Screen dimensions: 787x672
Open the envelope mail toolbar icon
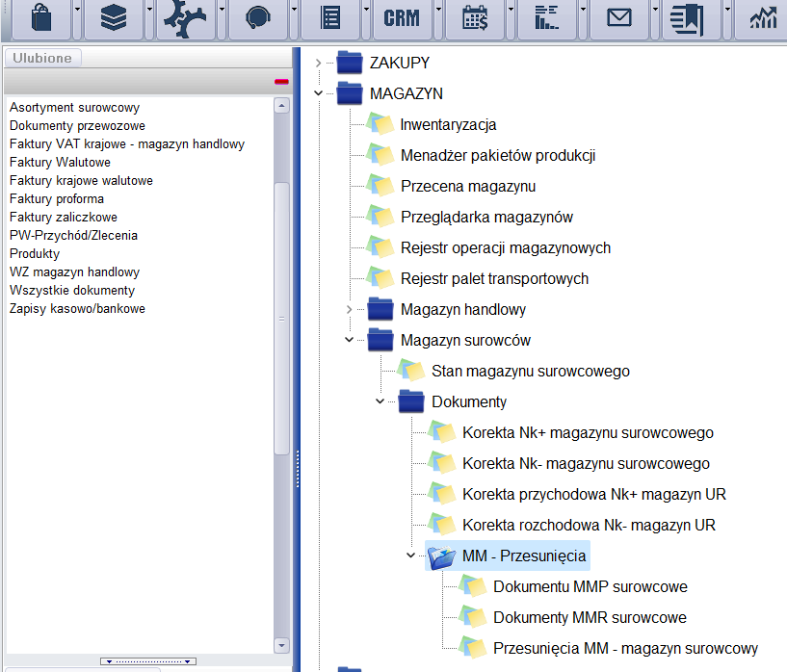click(618, 18)
